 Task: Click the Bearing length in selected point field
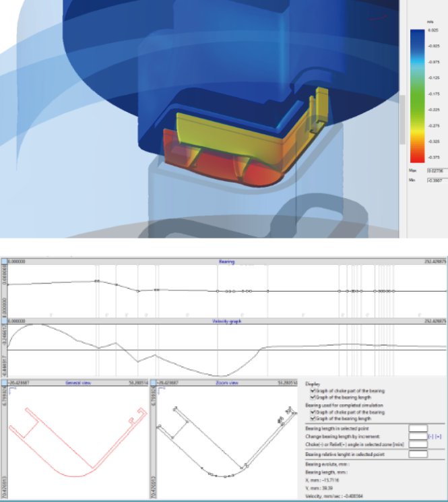418,428
